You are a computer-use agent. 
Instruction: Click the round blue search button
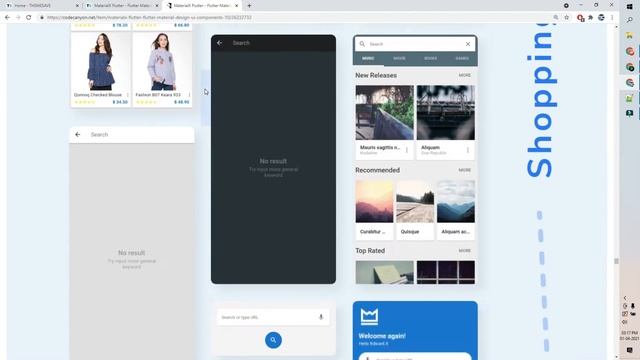point(273,340)
